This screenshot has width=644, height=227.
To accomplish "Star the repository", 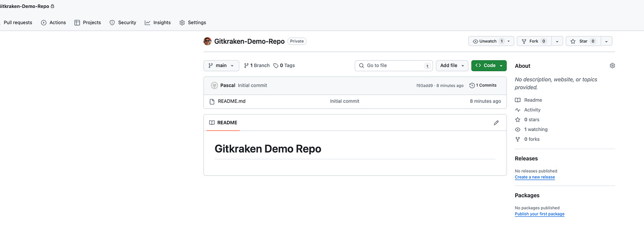I will [583, 41].
